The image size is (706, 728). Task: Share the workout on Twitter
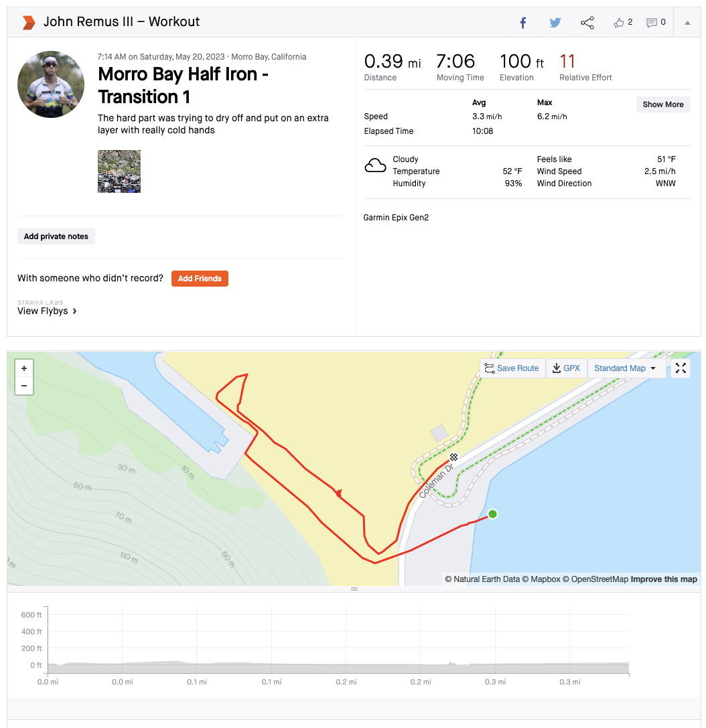[x=555, y=23]
